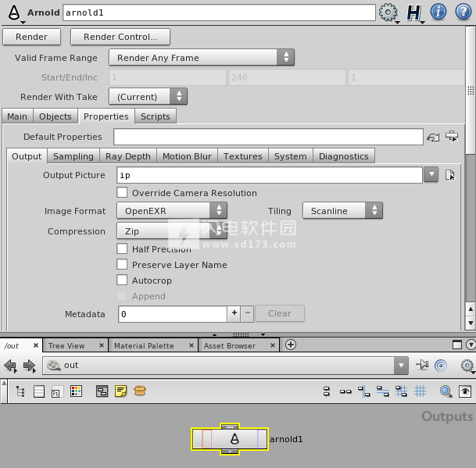Toggle the eye display options icon
Viewport: 476px width, 468px height.
pyautogui.click(x=465, y=391)
